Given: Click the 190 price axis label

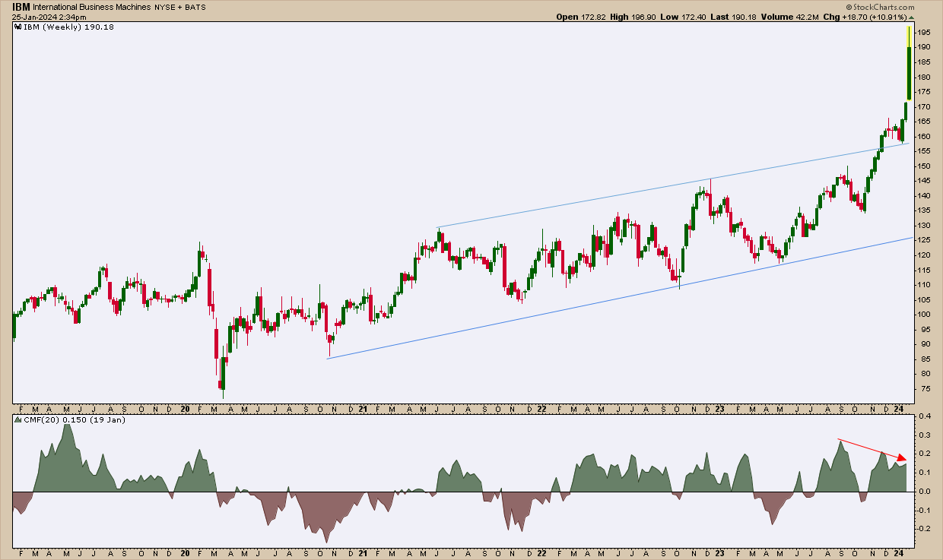Looking at the screenshot, I should pyautogui.click(x=923, y=47).
